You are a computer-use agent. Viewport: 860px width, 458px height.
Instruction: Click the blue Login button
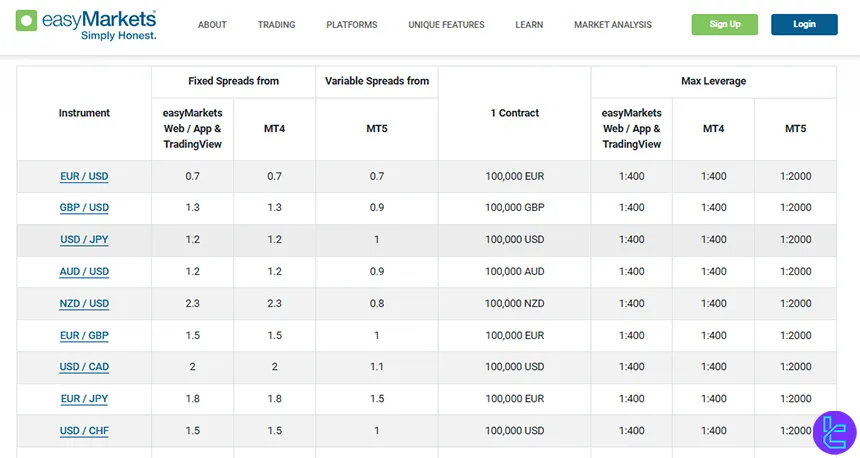(804, 25)
